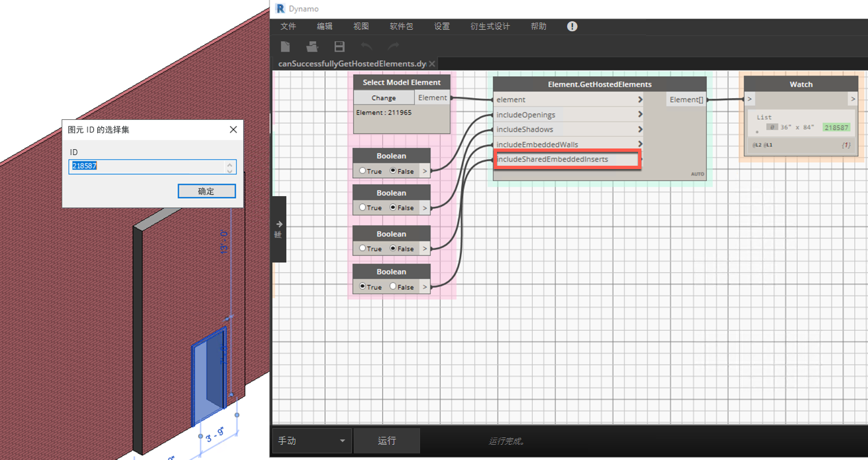Click the includeEmbeddedWalls port chevron
The width and height of the screenshot is (868, 460).
pos(640,144)
